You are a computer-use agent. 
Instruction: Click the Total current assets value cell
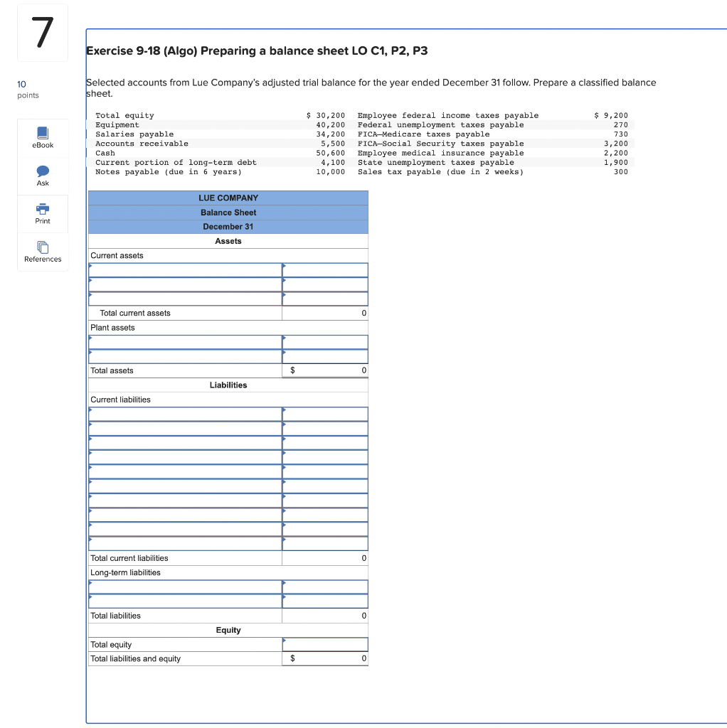pyautogui.click(x=324, y=313)
